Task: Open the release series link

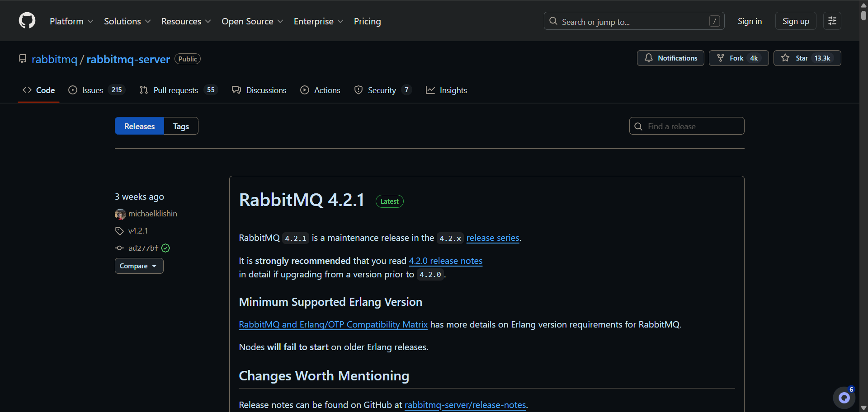Action: click(493, 238)
